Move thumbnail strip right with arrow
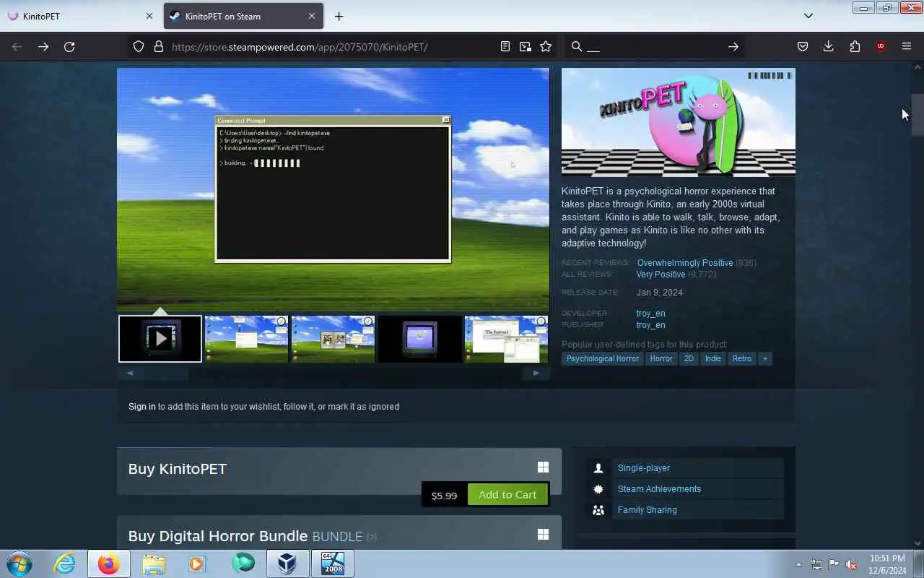924x578 pixels. (x=536, y=374)
